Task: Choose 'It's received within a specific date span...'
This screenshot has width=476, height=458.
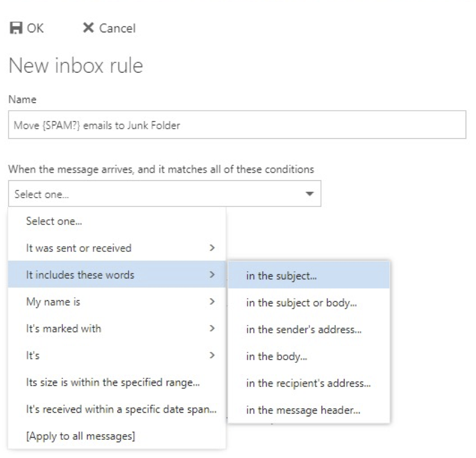Action: [x=121, y=409]
